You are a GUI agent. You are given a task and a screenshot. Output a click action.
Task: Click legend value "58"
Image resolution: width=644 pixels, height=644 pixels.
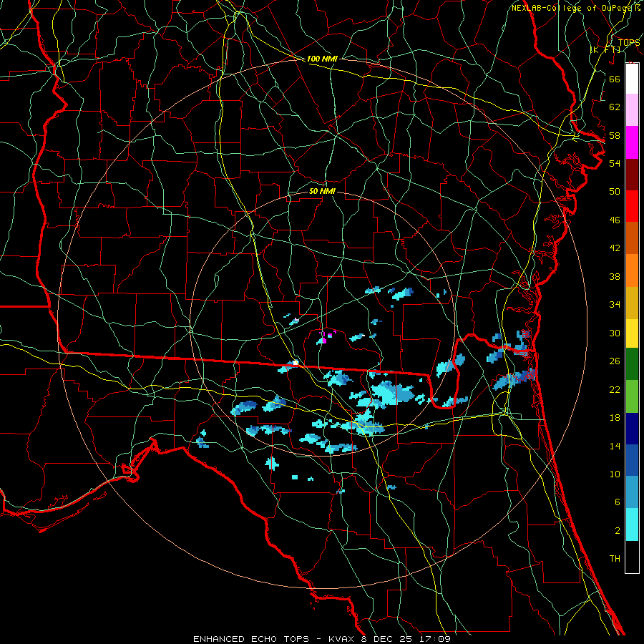615,135
